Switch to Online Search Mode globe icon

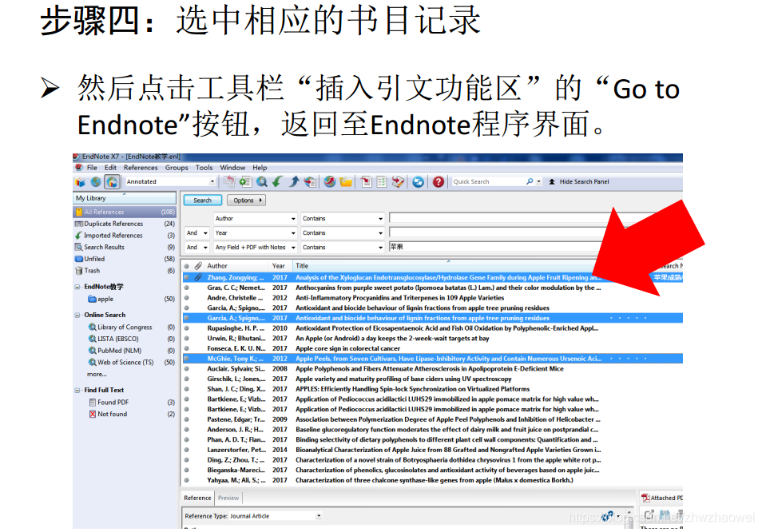coord(96,181)
